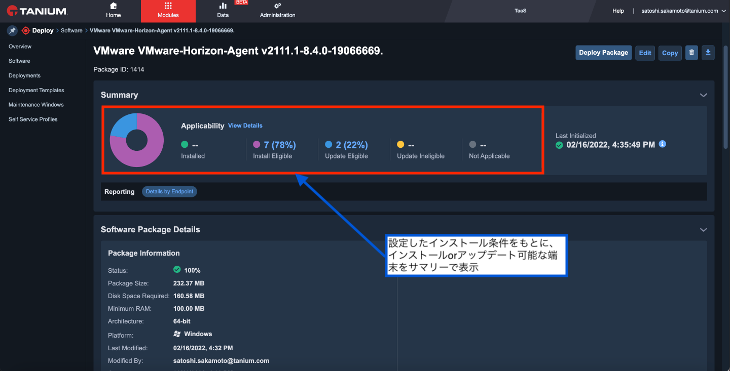
Task: Delete package using the trash icon
Action: tap(691, 53)
